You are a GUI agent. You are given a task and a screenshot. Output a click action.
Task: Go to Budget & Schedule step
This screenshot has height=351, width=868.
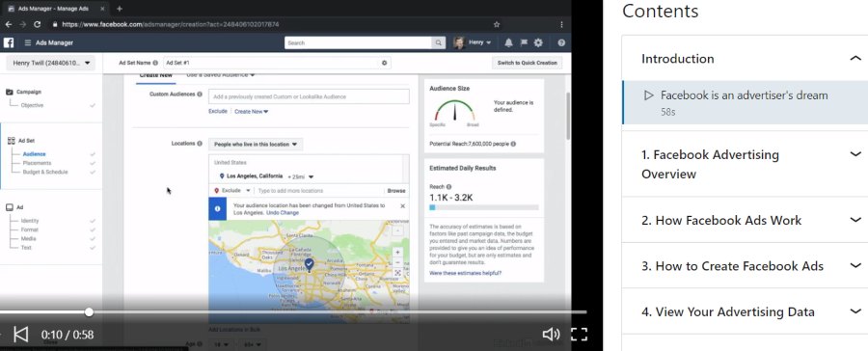click(45, 172)
